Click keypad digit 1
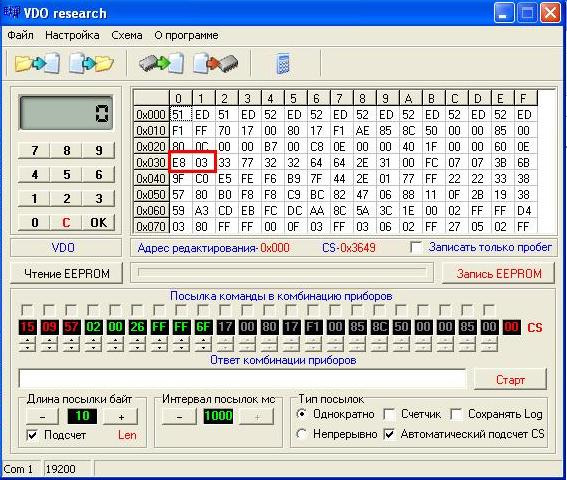The height and width of the screenshot is (480, 567). (34, 199)
